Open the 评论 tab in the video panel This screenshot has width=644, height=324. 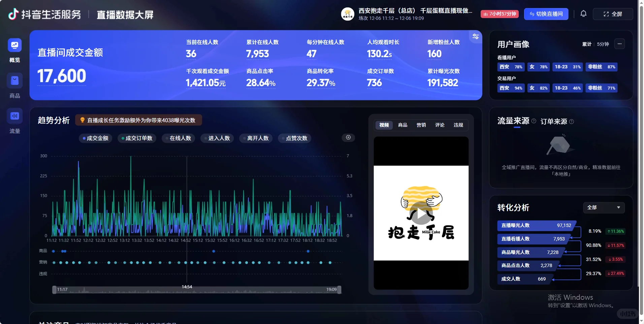coord(440,125)
